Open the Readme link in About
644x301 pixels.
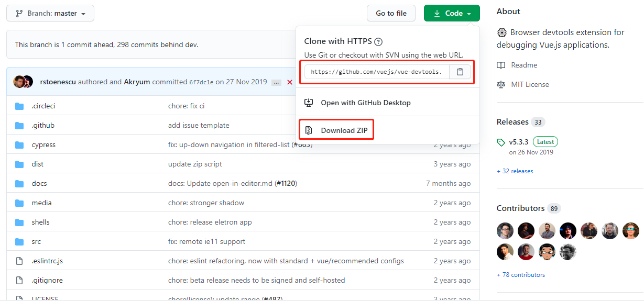[524, 65]
